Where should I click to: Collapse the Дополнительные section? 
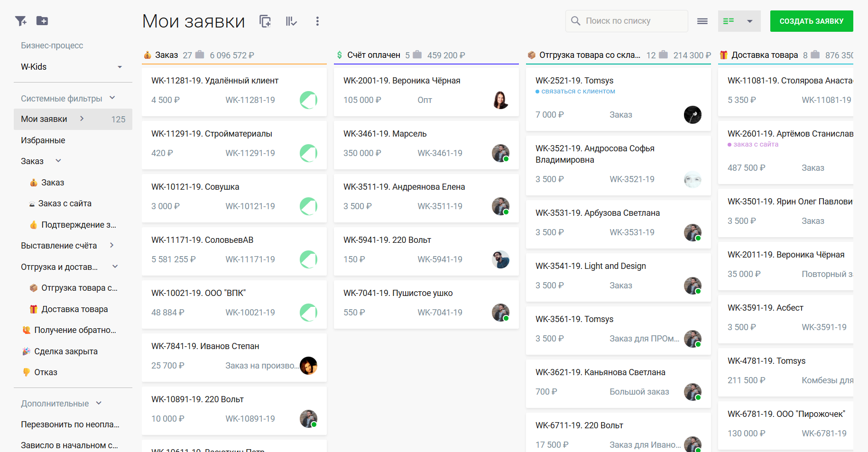pos(99,403)
